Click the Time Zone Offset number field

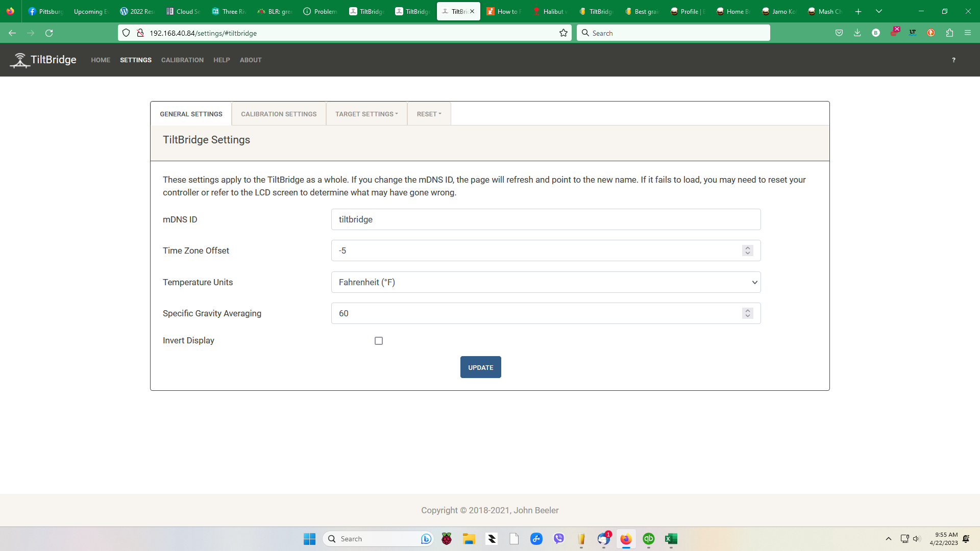[x=546, y=251]
